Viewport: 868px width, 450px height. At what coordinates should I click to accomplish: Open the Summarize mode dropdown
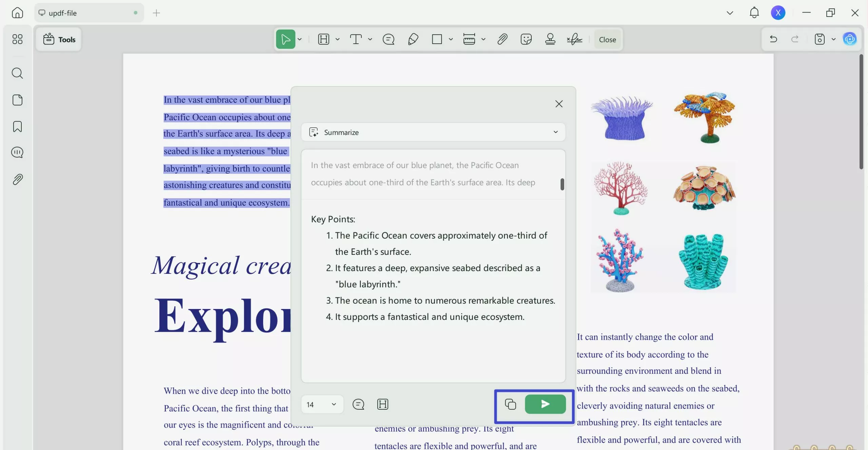pos(555,132)
